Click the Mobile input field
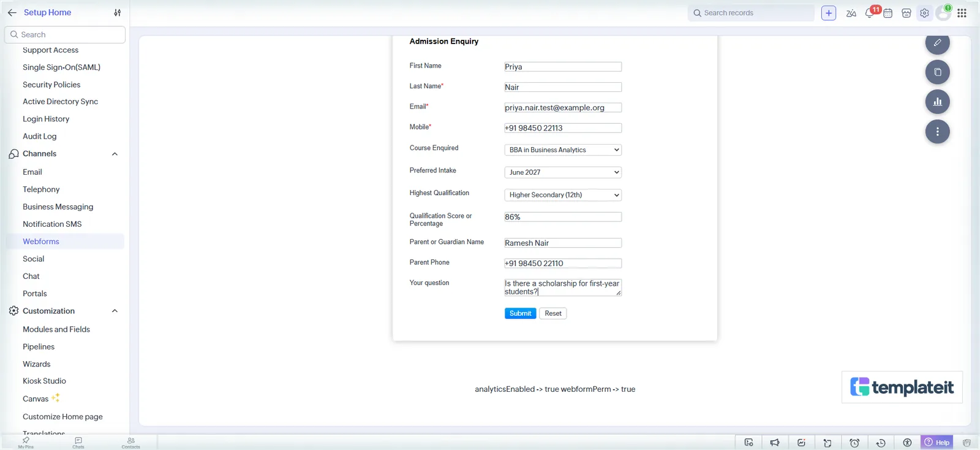980x450 pixels. tap(563, 128)
